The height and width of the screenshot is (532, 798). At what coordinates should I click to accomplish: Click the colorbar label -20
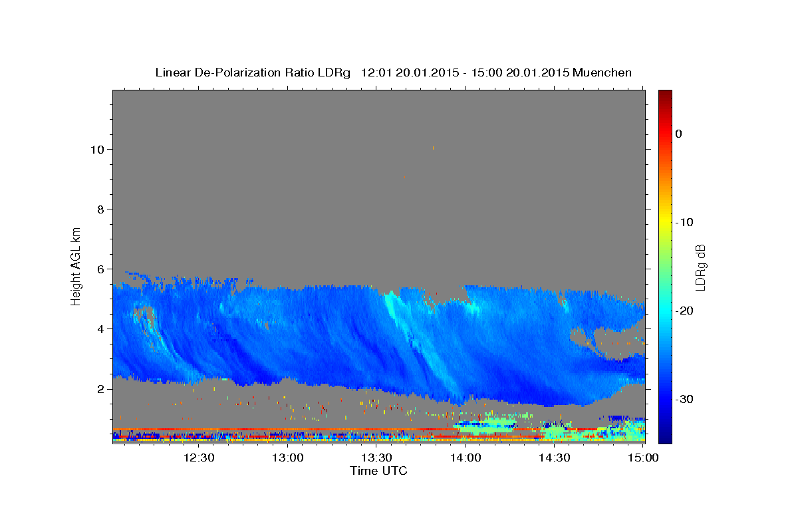[684, 311]
